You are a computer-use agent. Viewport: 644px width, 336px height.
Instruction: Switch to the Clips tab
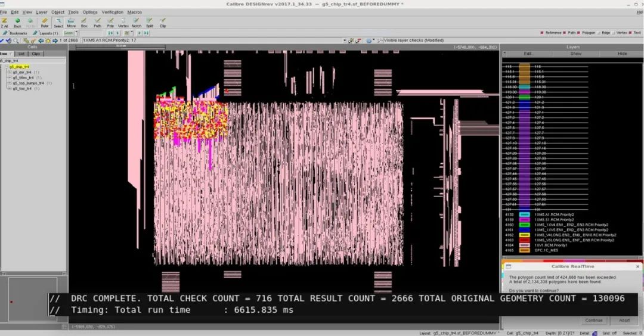tap(36, 54)
